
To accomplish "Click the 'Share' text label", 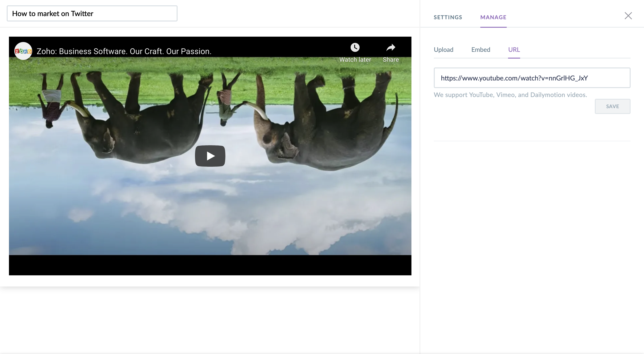I will click(390, 59).
